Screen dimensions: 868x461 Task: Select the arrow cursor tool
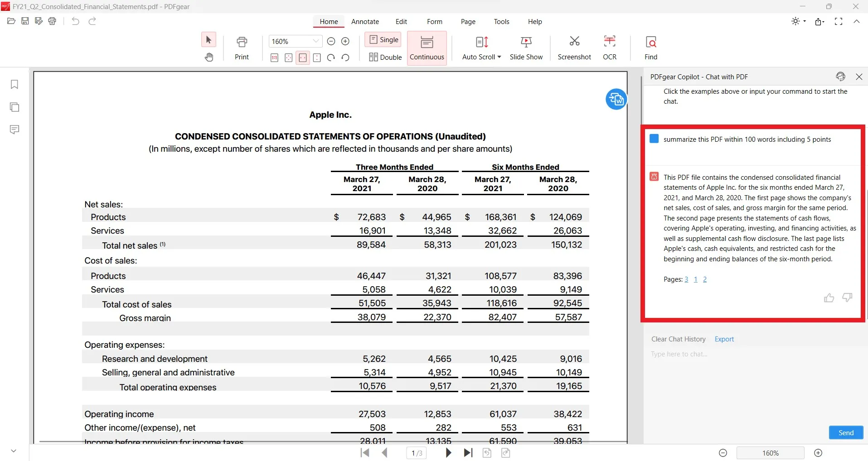click(x=209, y=40)
